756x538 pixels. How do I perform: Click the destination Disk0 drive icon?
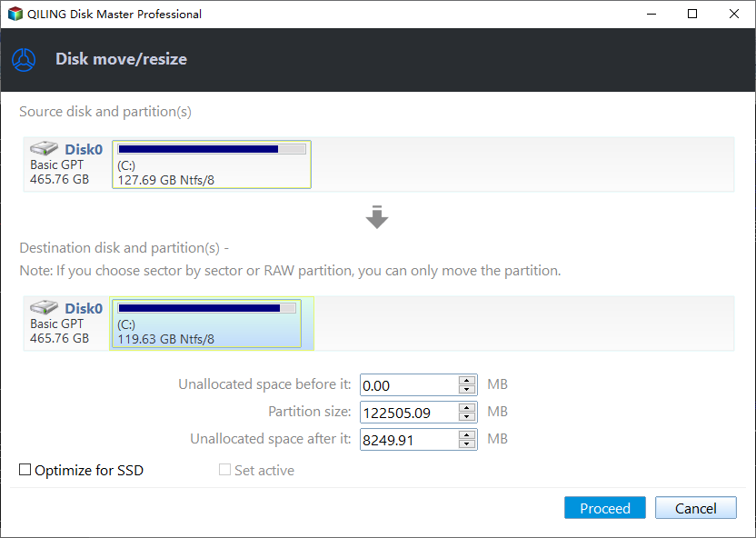(45, 307)
